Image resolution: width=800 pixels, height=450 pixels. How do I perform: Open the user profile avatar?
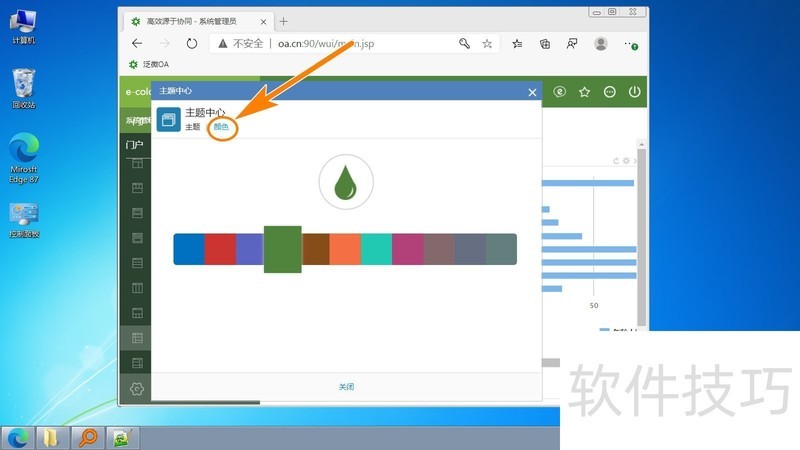coord(601,43)
